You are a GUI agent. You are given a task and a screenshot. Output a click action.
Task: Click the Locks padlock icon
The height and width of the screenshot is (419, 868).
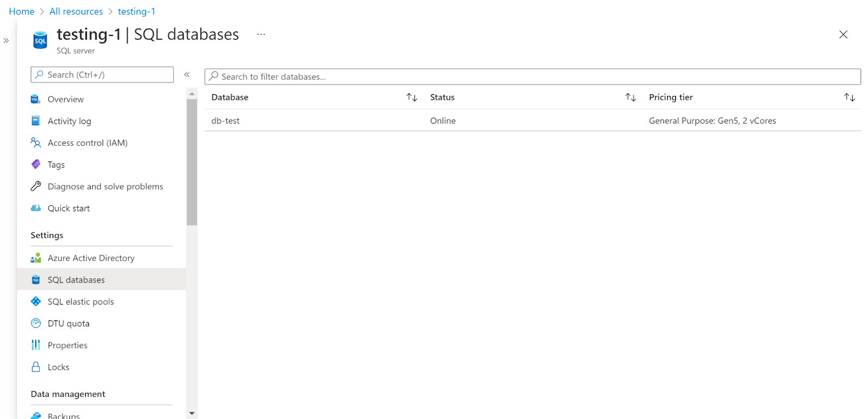(x=36, y=367)
